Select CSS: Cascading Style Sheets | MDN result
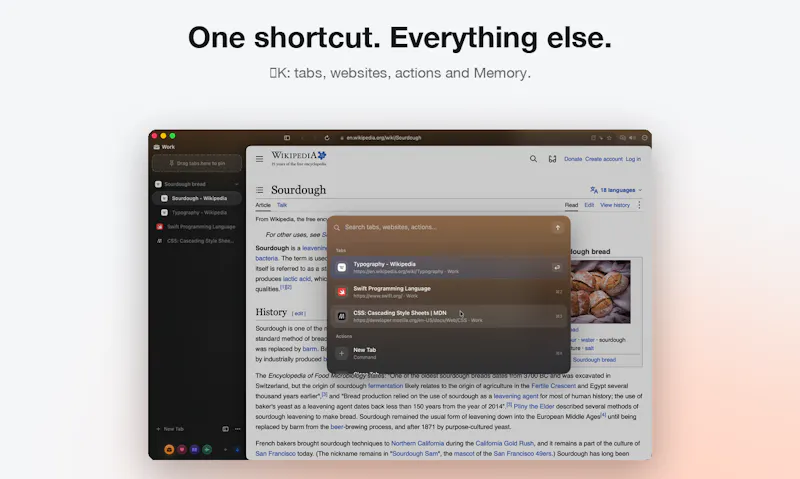Viewport: 800px width, 479px height. [448, 316]
